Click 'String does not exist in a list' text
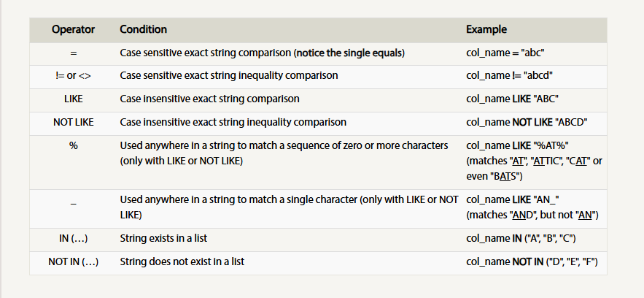This screenshot has height=298, width=644. click(182, 261)
